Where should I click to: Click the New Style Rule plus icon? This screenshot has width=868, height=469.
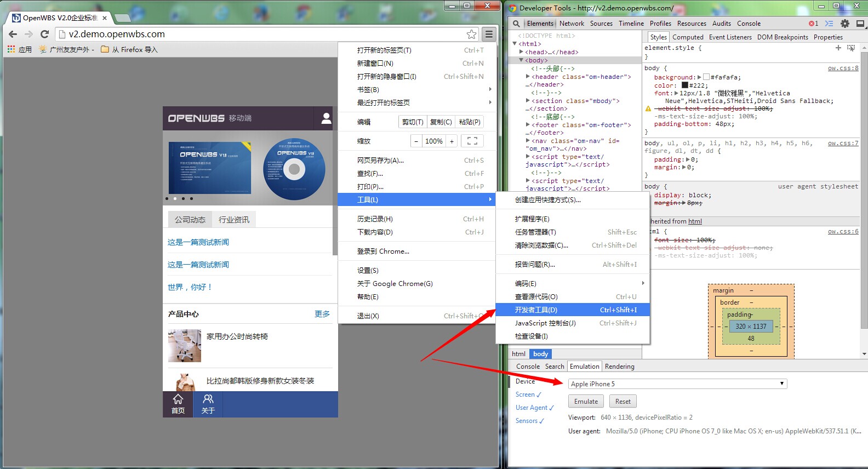(x=838, y=48)
